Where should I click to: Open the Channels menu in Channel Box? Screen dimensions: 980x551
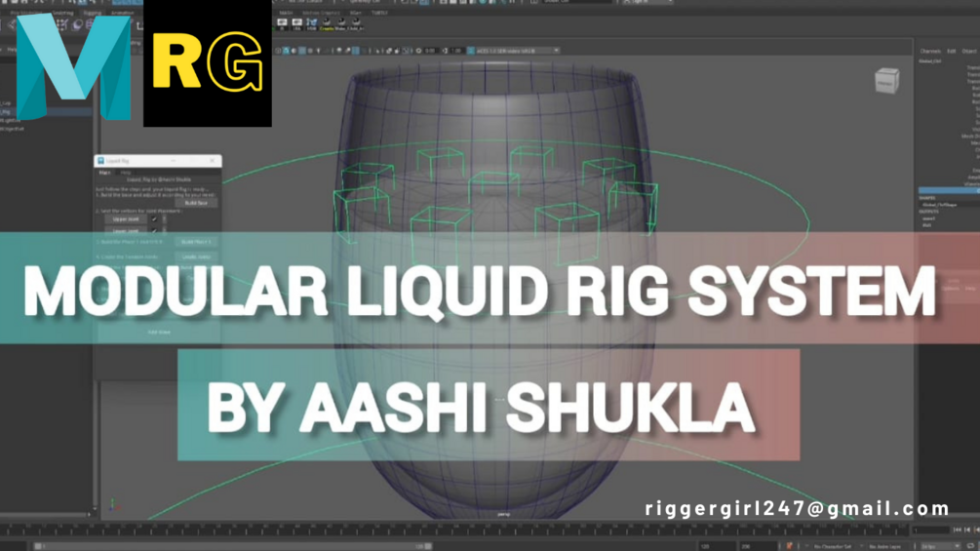point(930,52)
